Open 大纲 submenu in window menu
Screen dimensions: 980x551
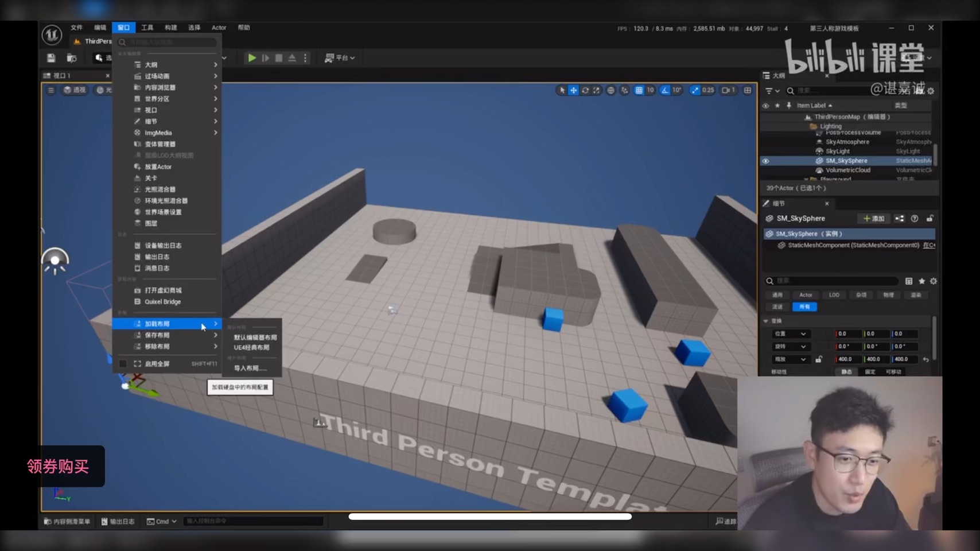click(167, 65)
